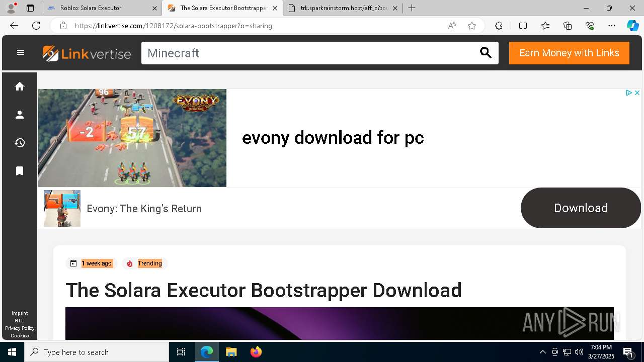The image size is (644, 362).
Task: Open the bookmarks sidebar icon
Action: (20, 171)
